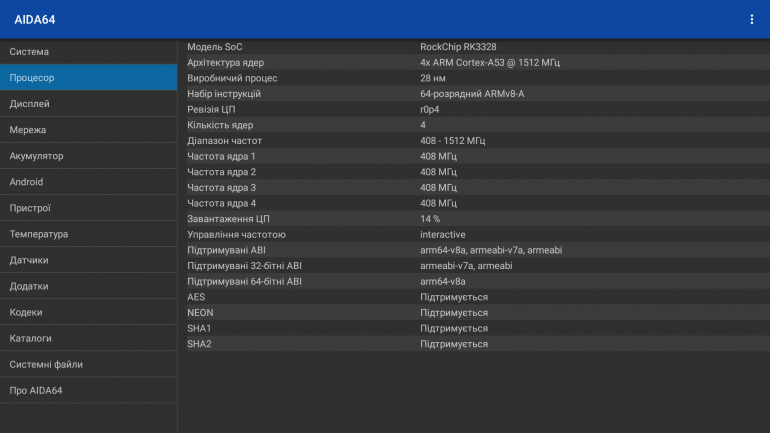
Task: Open the Системні файли section
Action: (88, 364)
